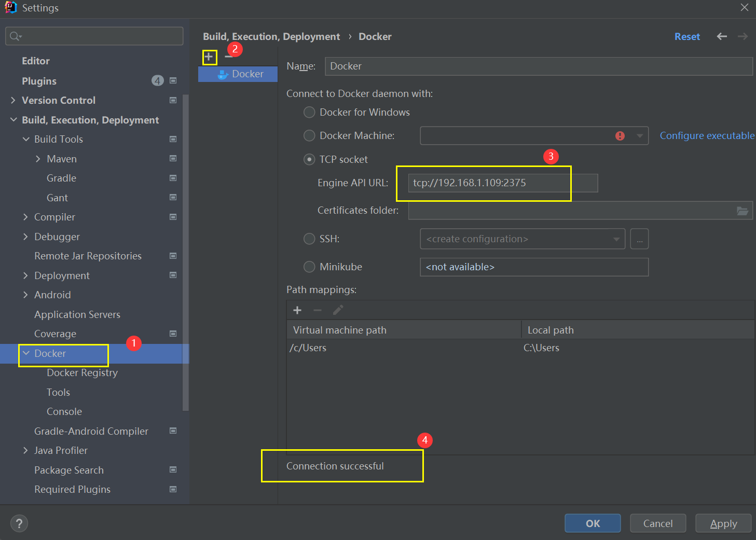Add a new Docker configuration with plus icon

coord(209,57)
